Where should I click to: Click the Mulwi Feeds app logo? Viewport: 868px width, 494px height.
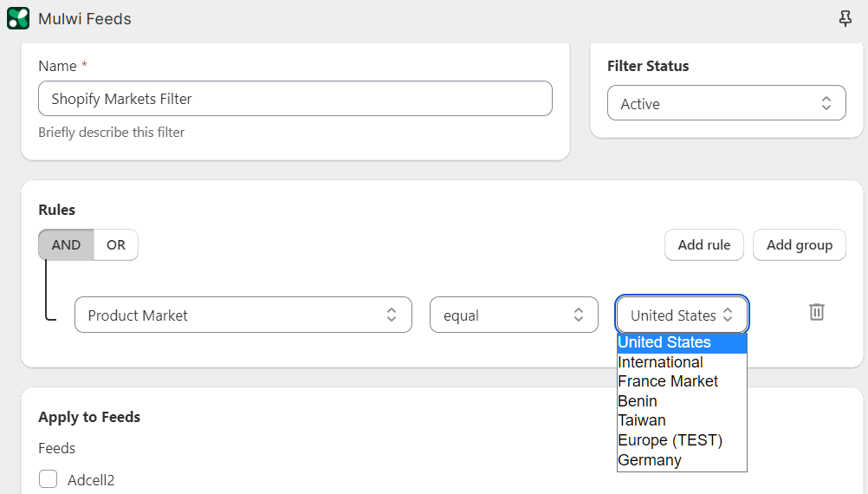(x=18, y=18)
